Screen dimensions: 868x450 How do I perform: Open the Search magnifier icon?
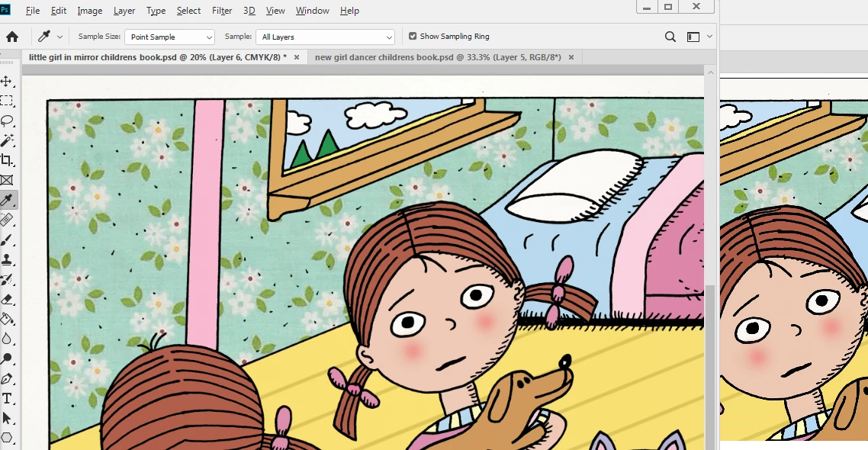click(x=670, y=37)
